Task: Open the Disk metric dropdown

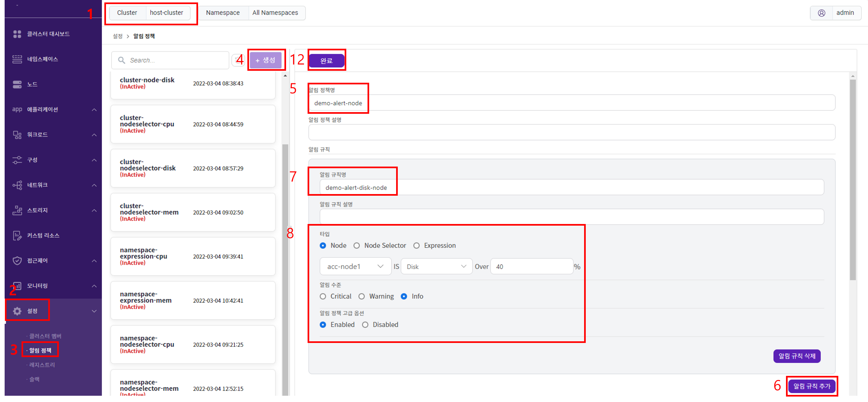Action: coord(436,267)
